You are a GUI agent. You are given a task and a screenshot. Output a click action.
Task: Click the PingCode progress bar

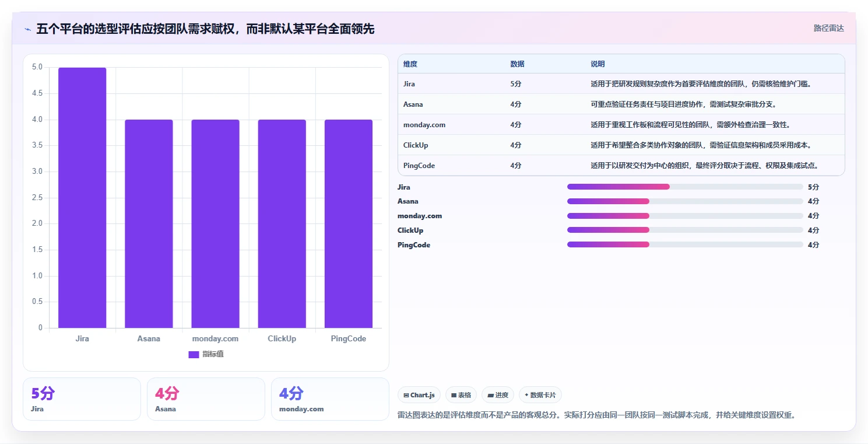[685, 244]
